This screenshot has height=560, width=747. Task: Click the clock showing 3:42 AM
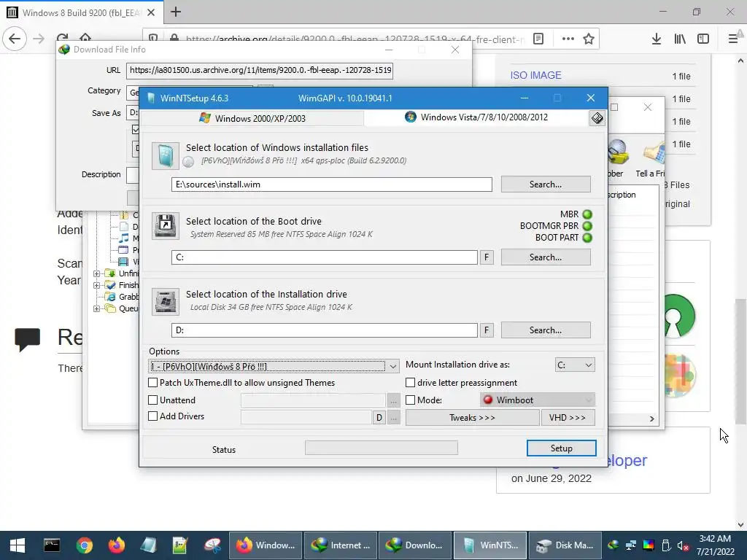coord(715,539)
